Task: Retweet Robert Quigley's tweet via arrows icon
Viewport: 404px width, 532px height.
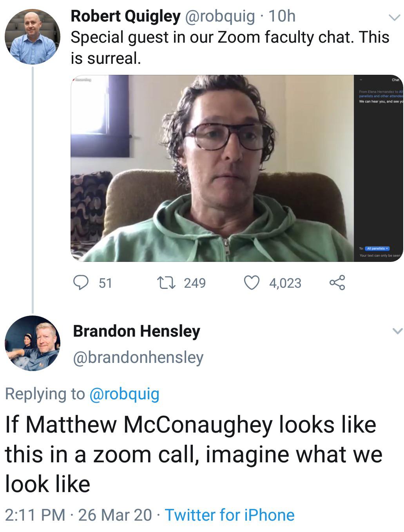Action: tap(163, 283)
